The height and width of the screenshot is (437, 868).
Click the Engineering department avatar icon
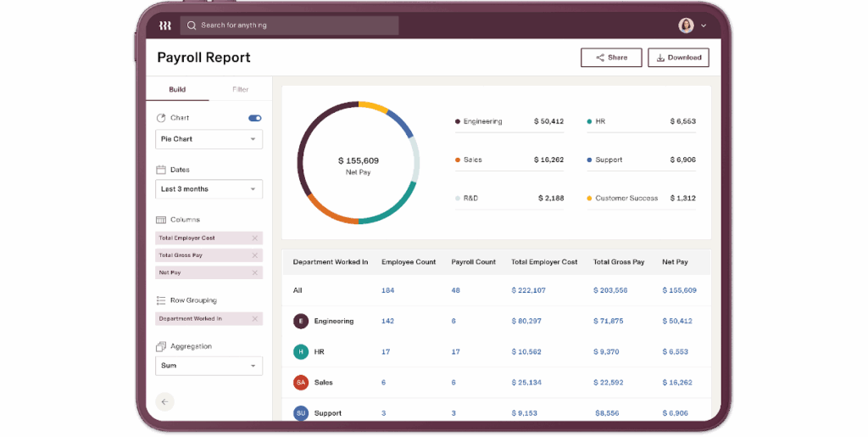tap(300, 321)
